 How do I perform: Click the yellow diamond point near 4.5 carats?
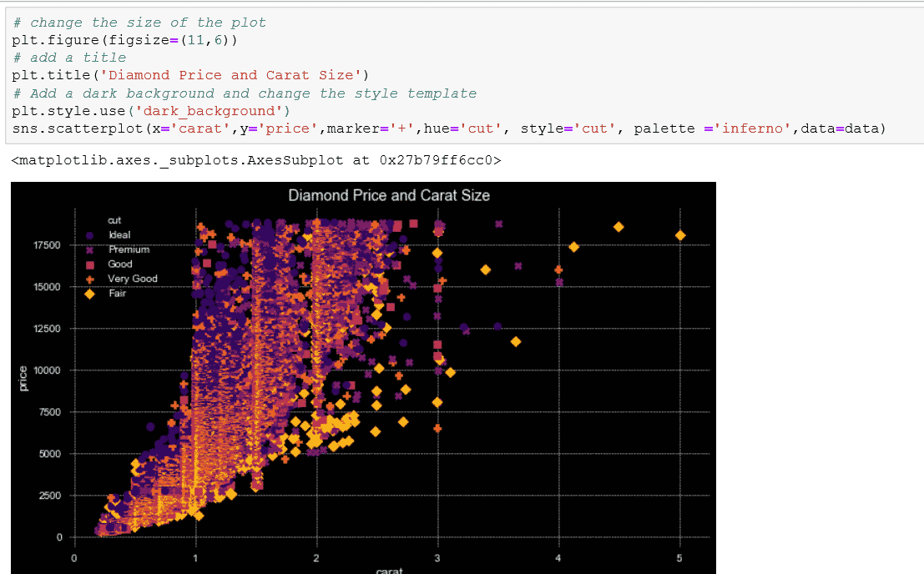click(x=619, y=227)
